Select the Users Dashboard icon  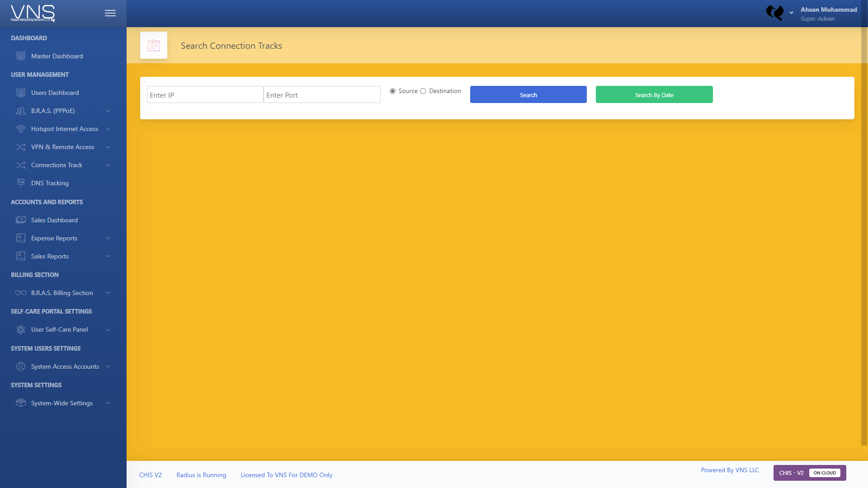(21, 92)
